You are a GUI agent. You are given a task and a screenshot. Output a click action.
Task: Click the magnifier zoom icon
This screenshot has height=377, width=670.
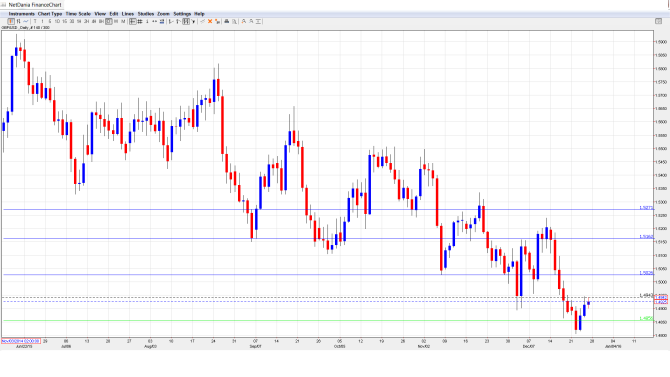[x=234, y=21]
